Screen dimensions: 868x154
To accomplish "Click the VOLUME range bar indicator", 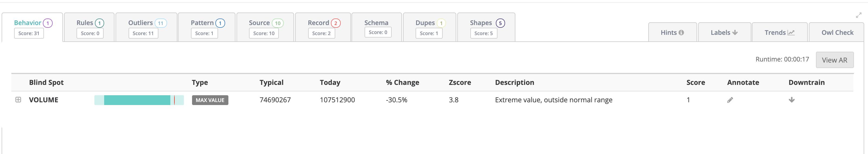I will [139, 100].
